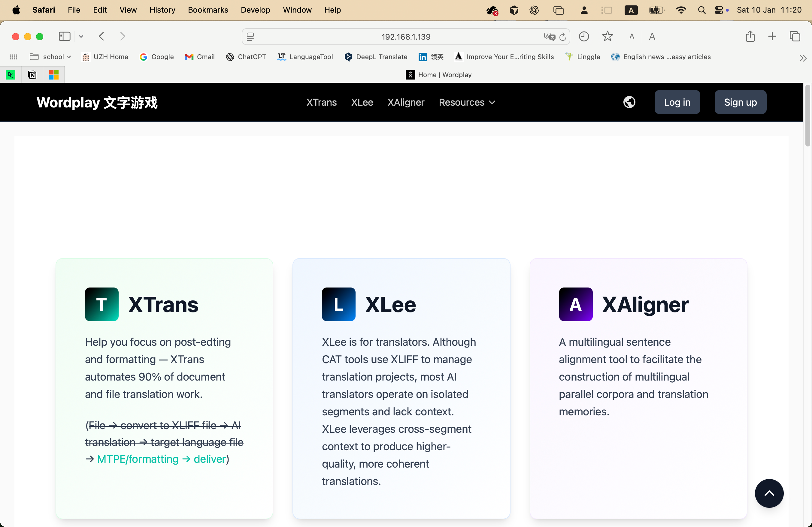Open the Develop menu
The image size is (812, 527).
click(x=255, y=10)
